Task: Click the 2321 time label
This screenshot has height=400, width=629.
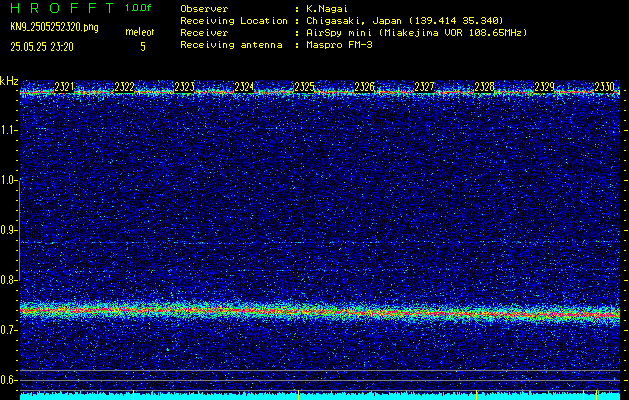Action: point(64,87)
